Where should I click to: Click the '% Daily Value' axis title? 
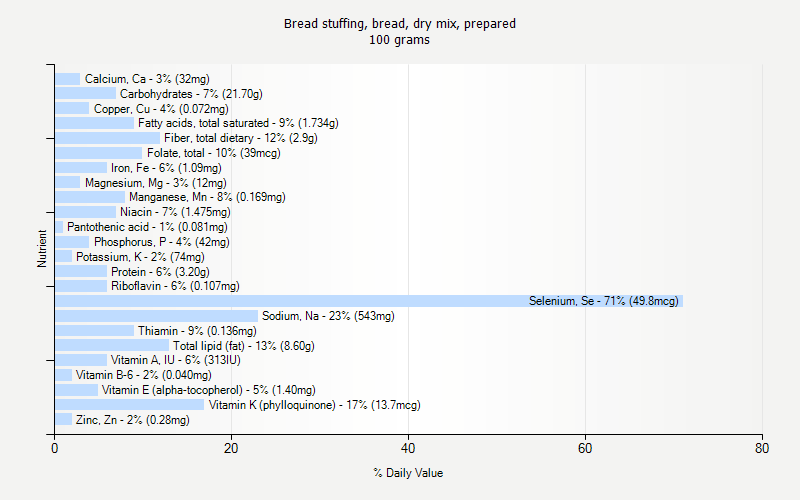tap(408, 473)
